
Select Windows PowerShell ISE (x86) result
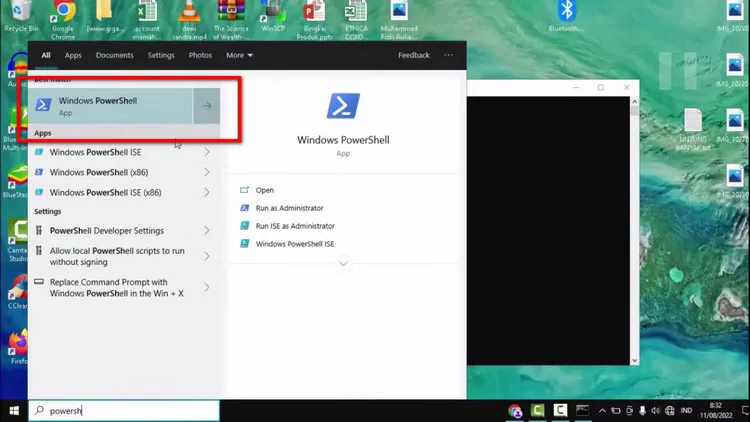pyautogui.click(x=105, y=192)
